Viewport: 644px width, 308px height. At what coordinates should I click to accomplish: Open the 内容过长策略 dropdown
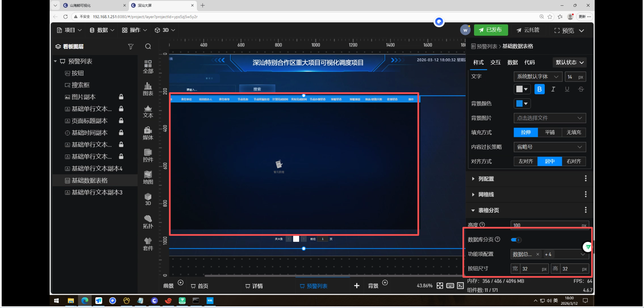click(x=550, y=147)
